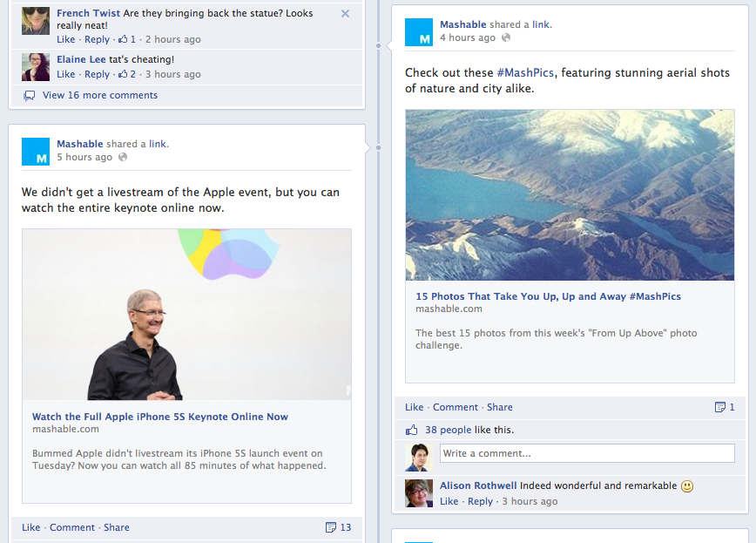Click thumbs-up count on French Twist's comment

click(127, 39)
